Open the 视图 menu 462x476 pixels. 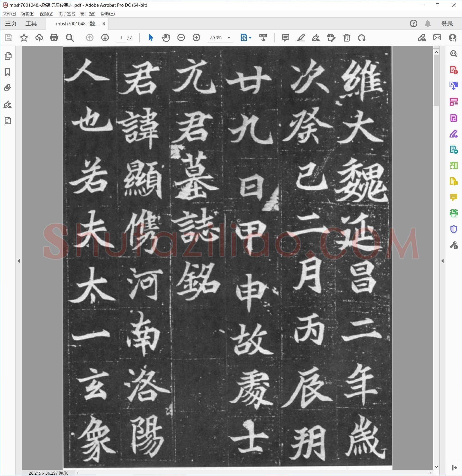pyautogui.click(x=46, y=14)
